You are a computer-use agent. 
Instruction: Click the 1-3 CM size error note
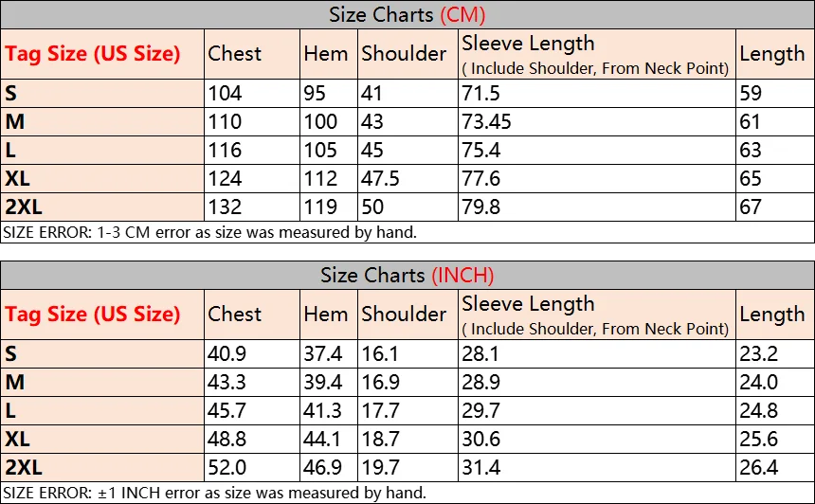tap(210, 232)
